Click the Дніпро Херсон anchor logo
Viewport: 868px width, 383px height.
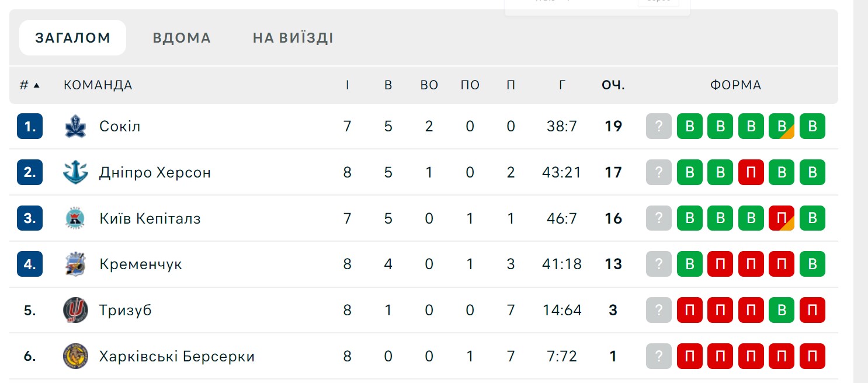click(75, 172)
